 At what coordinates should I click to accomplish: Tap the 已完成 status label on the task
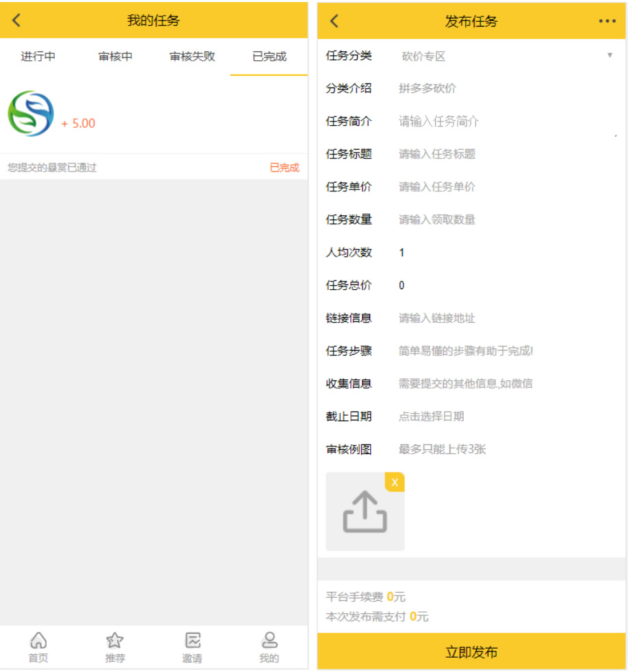pyautogui.click(x=286, y=167)
